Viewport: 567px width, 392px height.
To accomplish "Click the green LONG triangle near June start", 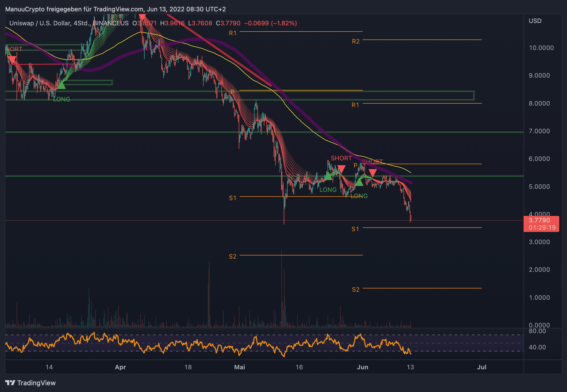I will 359,182.
